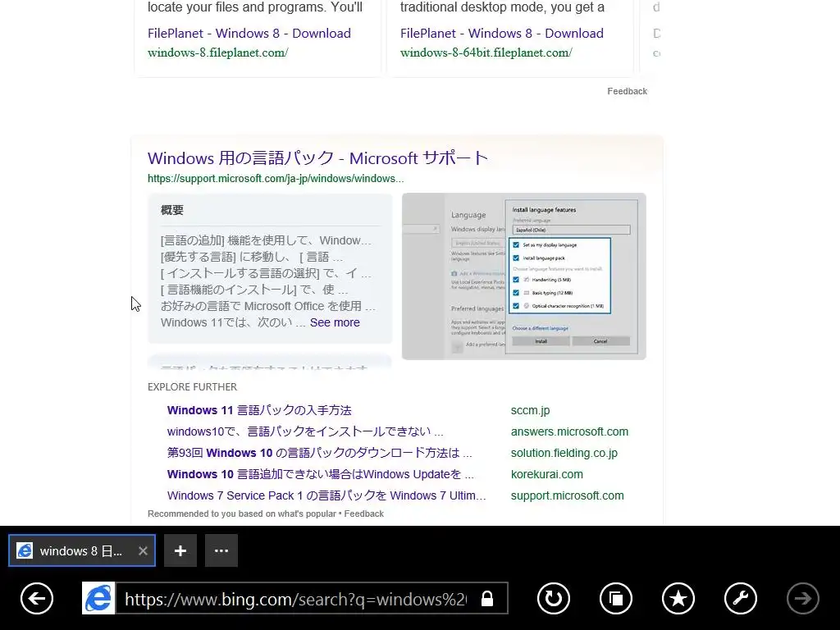The width and height of the screenshot is (840, 630).
Task: Click the lock security icon in address bar
Action: [487, 598]
